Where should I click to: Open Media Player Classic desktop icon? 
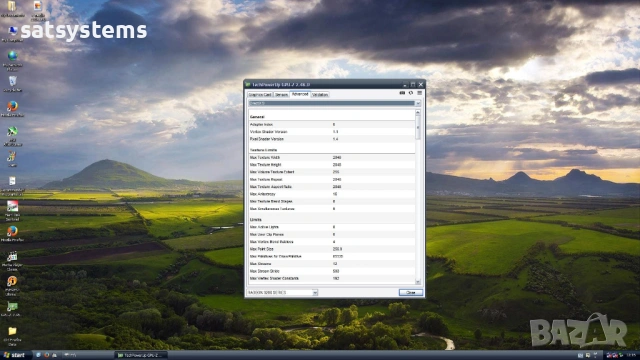pyautogui.click(x=12, y=261)
